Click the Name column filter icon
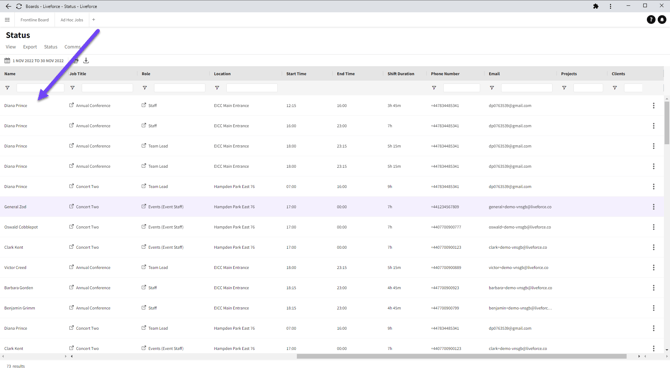Viewport: 670px width, 372px height. pos(7,88)
